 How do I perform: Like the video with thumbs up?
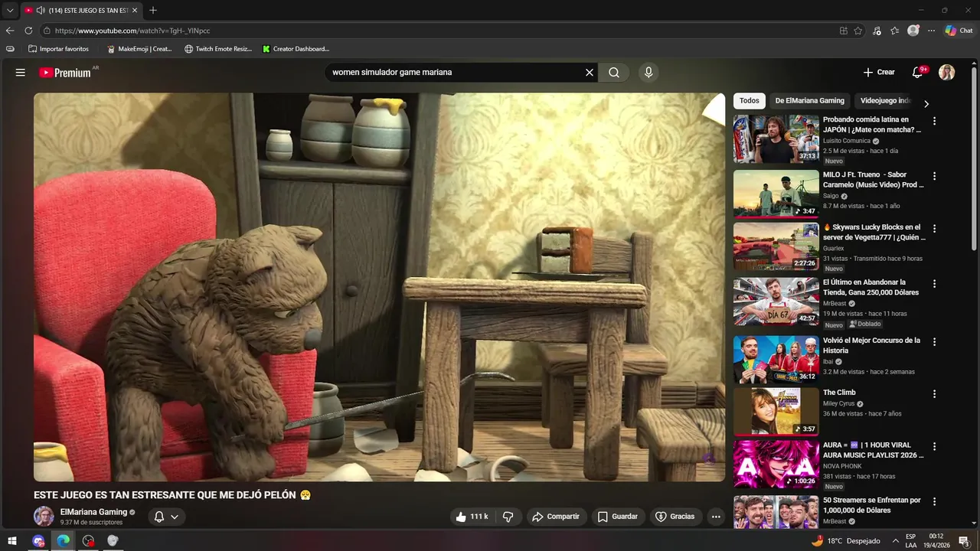(471, 517)
